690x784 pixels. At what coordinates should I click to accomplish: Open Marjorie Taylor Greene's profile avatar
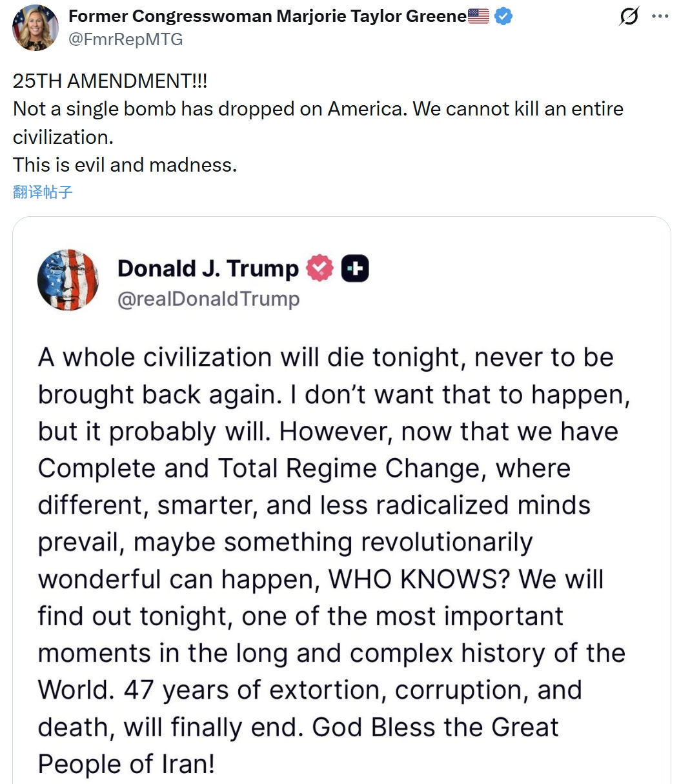[x=36, y=28]
